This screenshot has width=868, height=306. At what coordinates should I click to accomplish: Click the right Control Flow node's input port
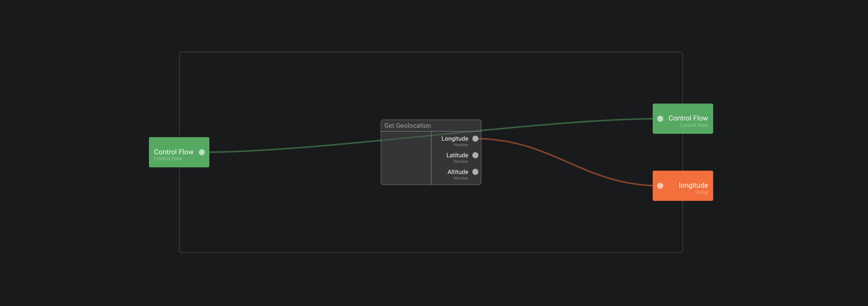(x=660, y=119)
